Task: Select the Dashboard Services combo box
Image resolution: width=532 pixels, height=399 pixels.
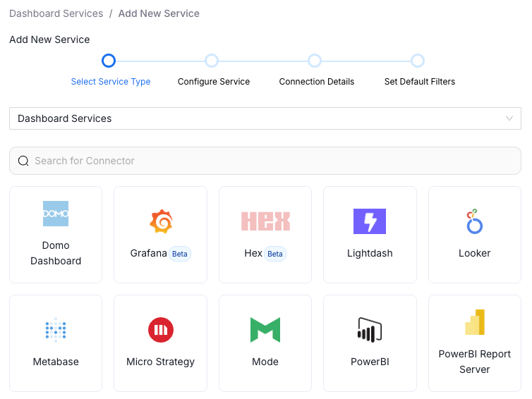Action: click(265, 118)
